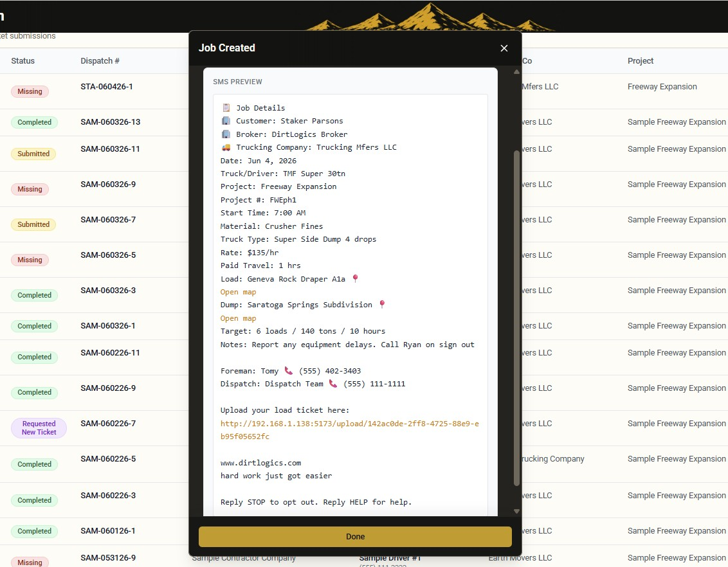This screenshot has height=567, width=728.
Task: Click Completed badge for SAM-060326-3
Action: coord(34,295)
